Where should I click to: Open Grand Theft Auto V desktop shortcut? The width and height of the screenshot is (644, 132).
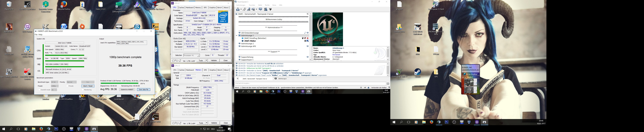coord(399,73)
